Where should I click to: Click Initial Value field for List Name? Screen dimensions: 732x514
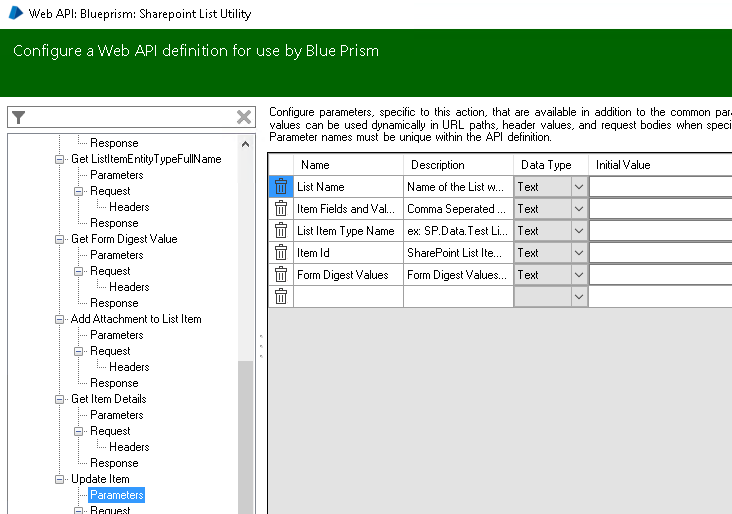[x=660, y=186]
